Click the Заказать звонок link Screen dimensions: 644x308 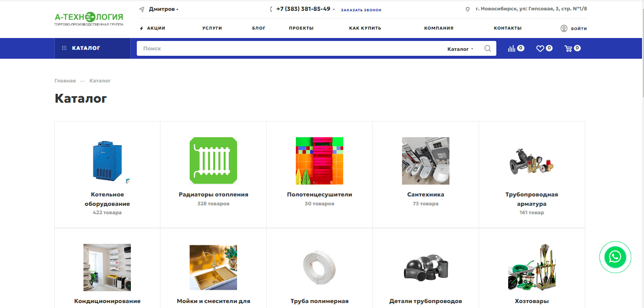[x=361, y=10]
